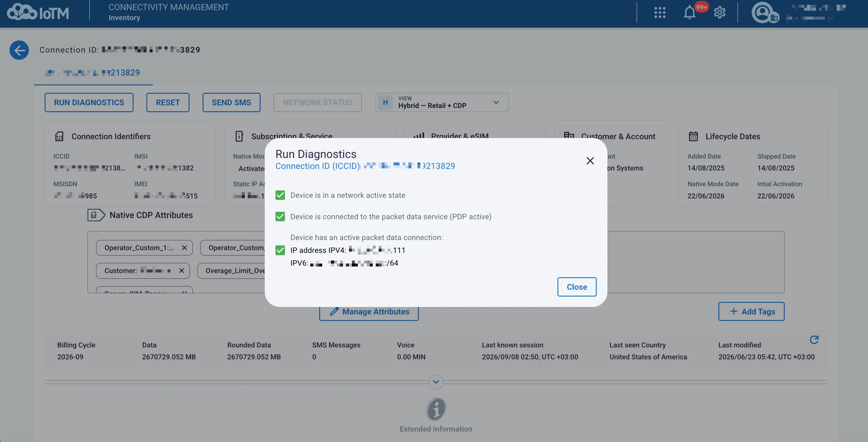Click the Connection ID (ICCID) link in dialog

point(365,166)
